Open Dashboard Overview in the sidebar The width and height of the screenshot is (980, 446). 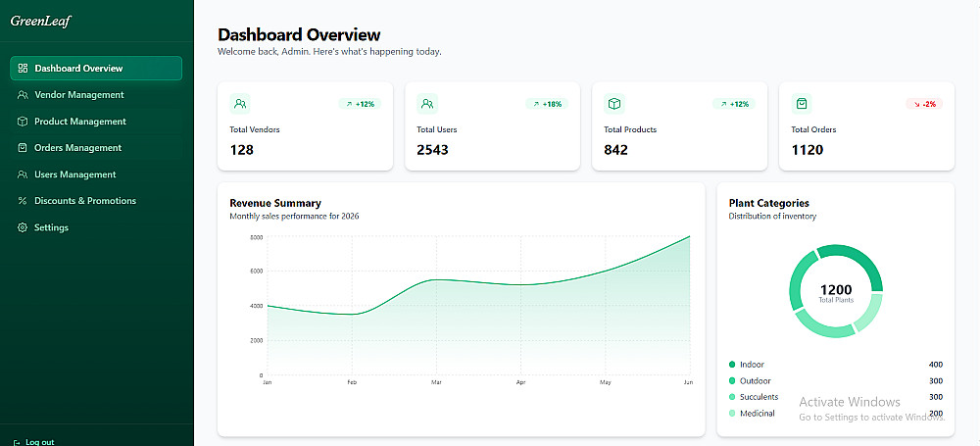tap(96, 69)
